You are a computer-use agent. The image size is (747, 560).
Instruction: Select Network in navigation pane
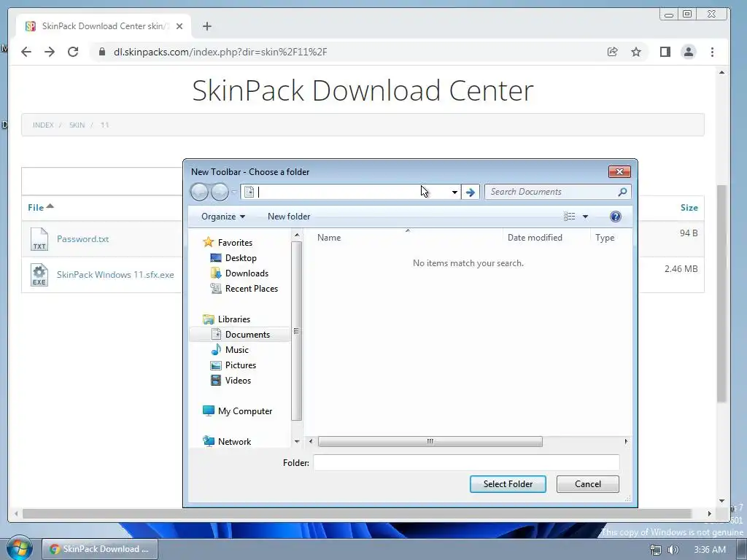[x=234, y=441]
